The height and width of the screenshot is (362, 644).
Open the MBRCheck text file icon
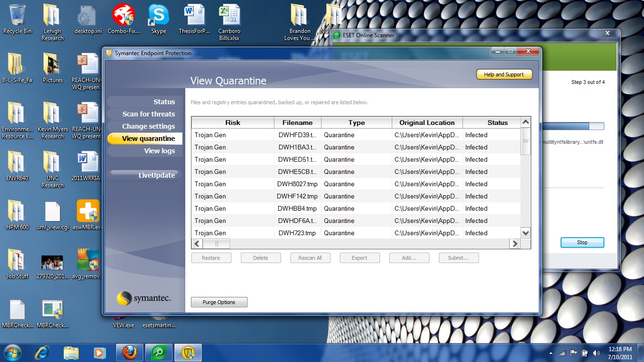(17, 313)
